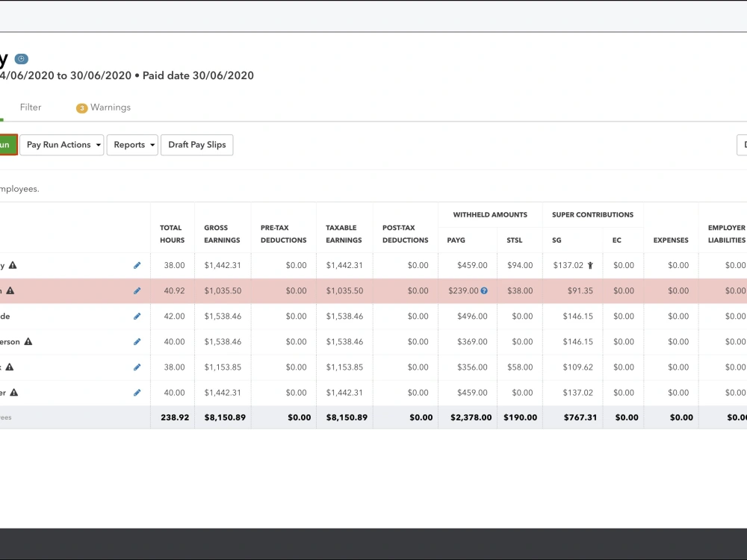This screenshot has height=560, width=747.
Task: Click the Draft Pay Slips button
Action: [x=197, y=145]
